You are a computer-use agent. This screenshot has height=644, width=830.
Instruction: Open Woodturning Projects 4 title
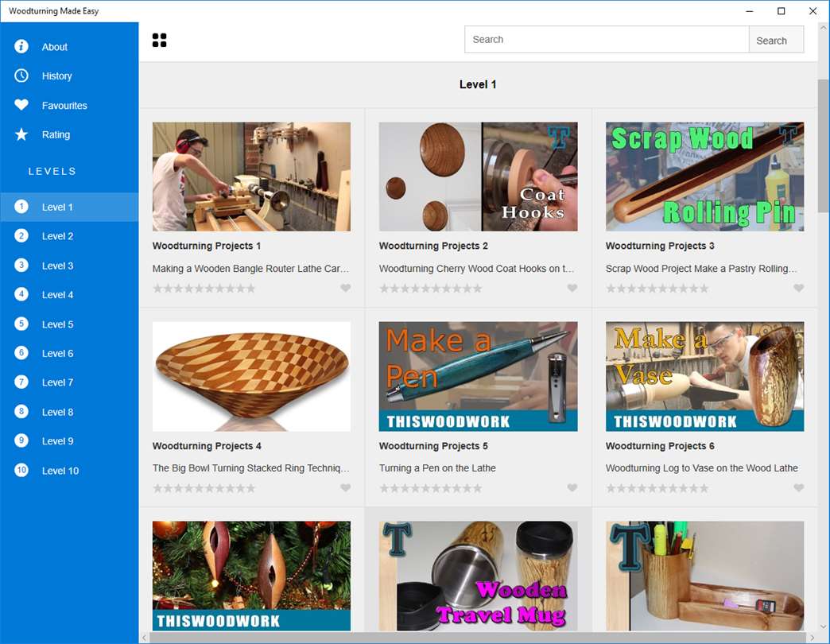[207, 446]
